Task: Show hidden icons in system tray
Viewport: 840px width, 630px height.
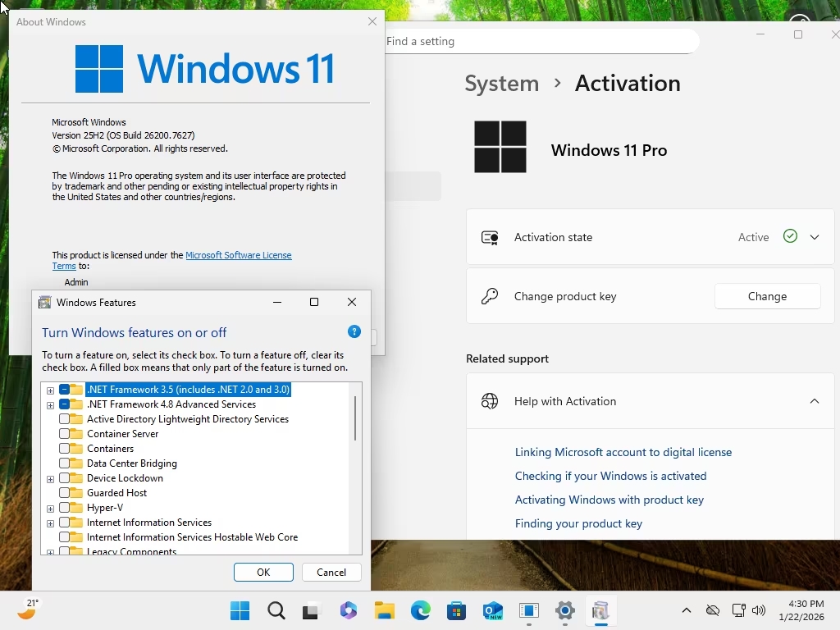Action: pyautogui.click(x=687, y=611)
